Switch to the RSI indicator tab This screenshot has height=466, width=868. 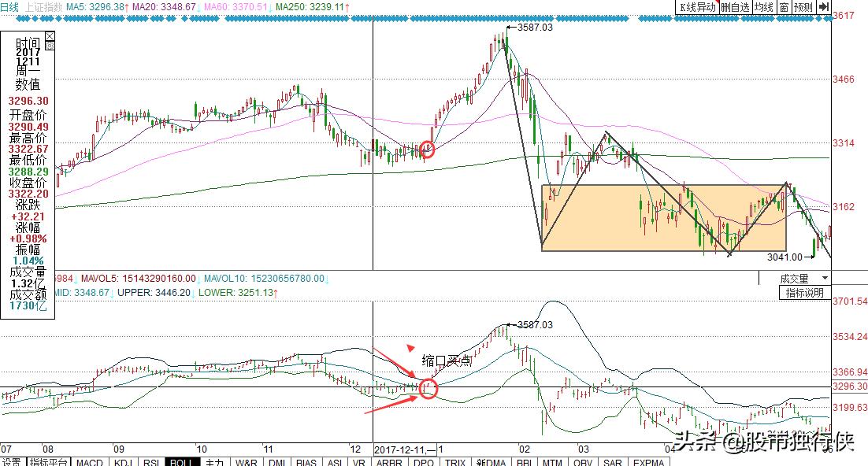point(150,461)
